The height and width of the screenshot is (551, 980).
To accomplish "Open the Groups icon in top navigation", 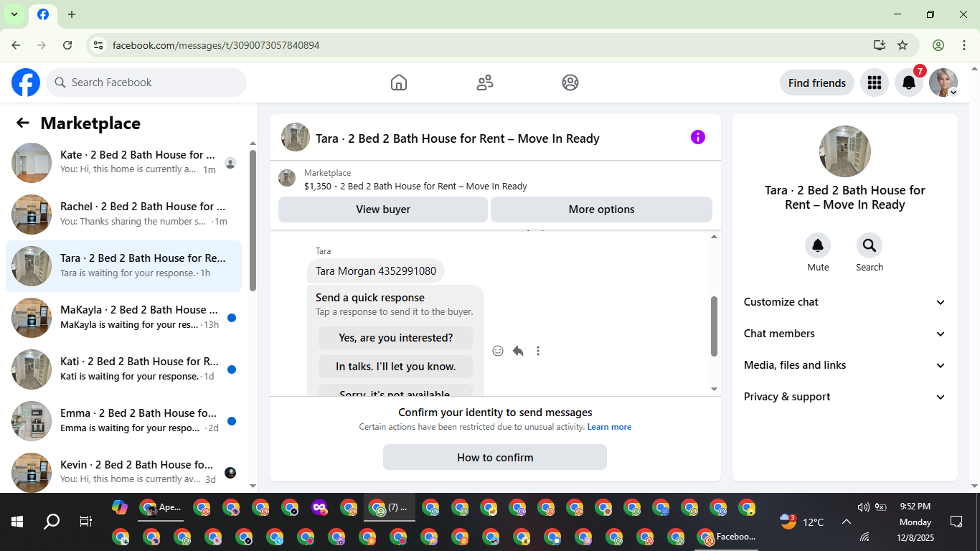I will 570,83.
